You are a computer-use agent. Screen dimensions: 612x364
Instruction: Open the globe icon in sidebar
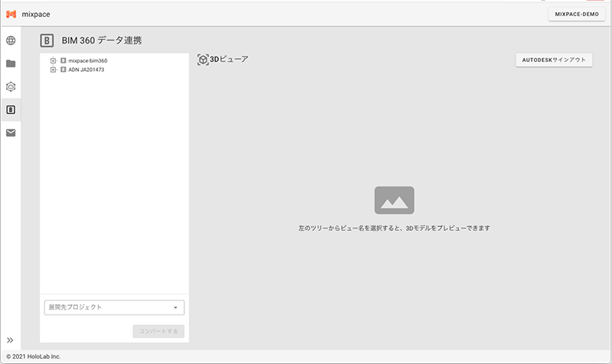pyautogui.click(x=11, y=41)
